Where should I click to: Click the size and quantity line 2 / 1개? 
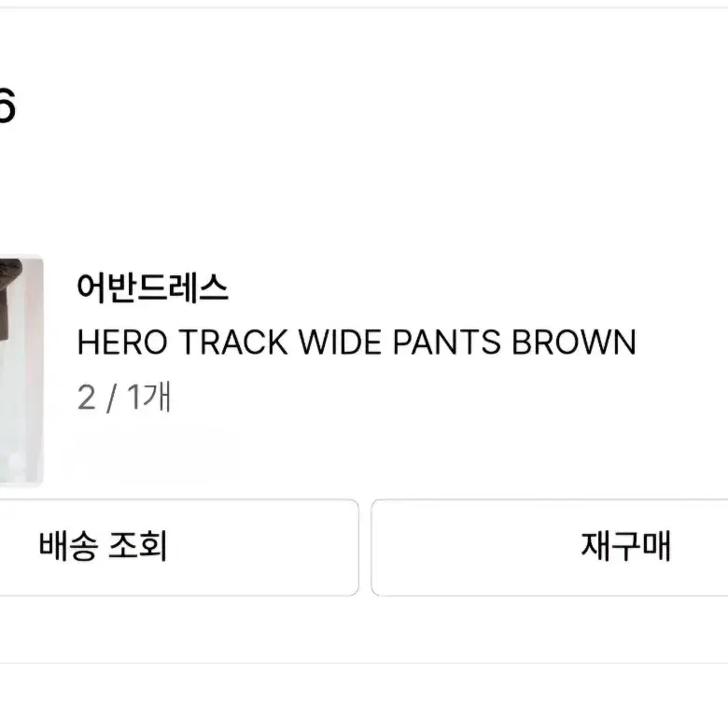tap(124, 398)
